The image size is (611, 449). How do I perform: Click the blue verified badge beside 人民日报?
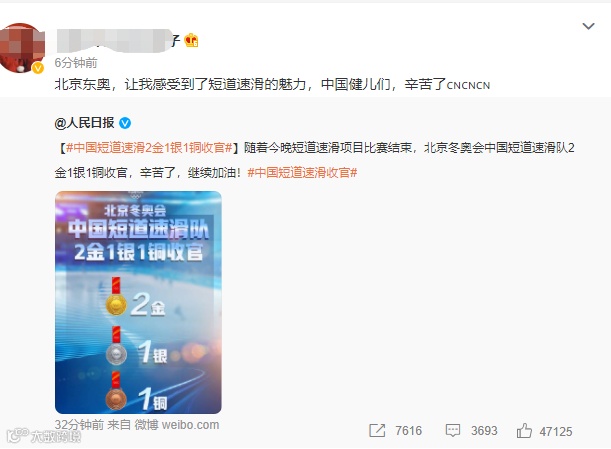[x=125, y=123]
